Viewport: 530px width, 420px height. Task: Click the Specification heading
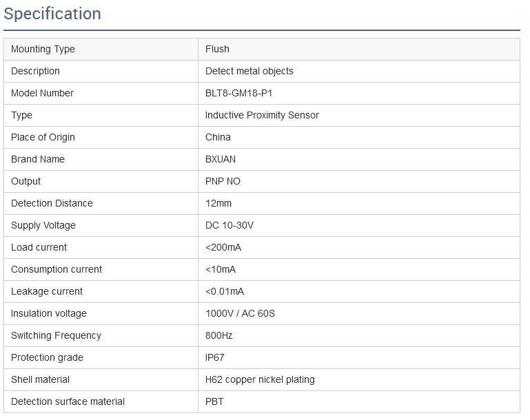52,14
